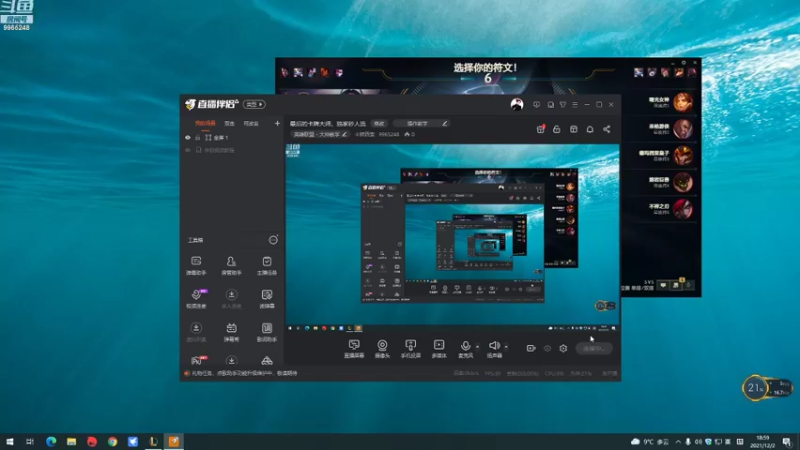
Task: Open Windows Start menu
Action: [x=10, y=441]
